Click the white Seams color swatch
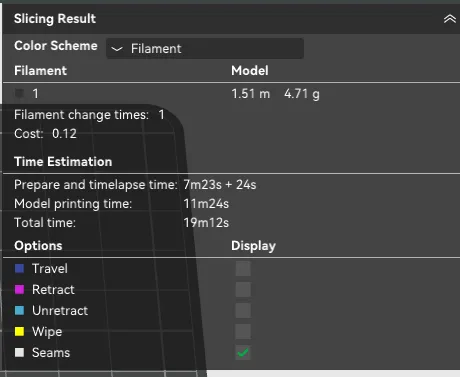This screenshot has height=377, width=460. 20,352
